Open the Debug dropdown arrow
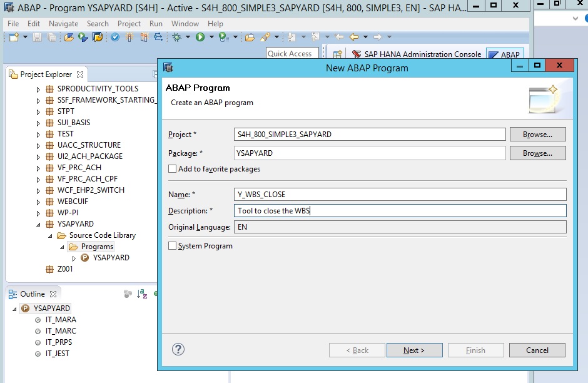 188,37
